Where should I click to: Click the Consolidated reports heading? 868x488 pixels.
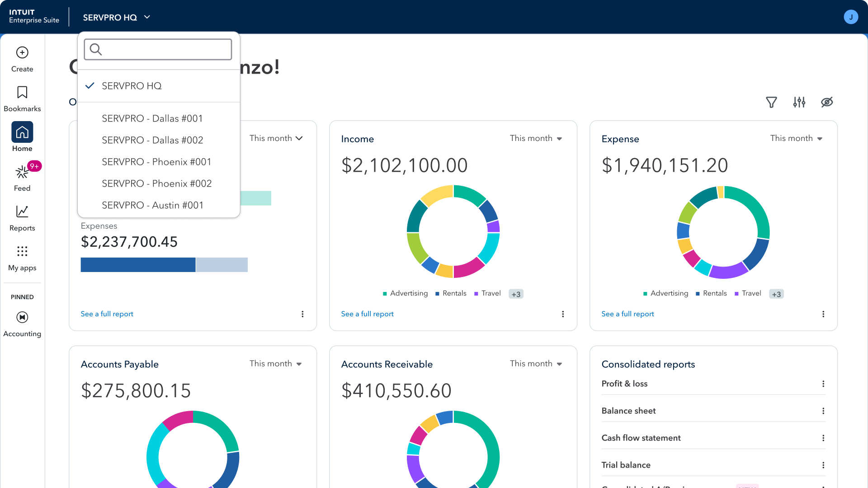click(648, 364)
